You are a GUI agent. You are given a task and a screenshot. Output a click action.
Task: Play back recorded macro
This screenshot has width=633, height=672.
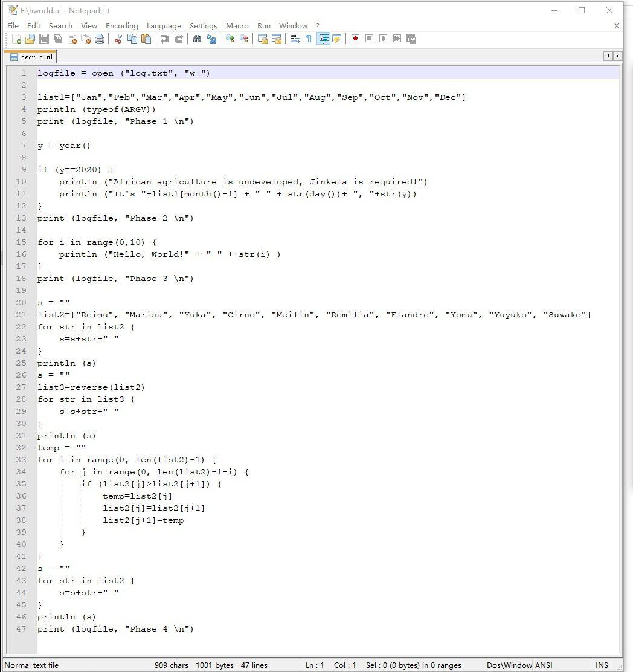(x=384, y=39)
